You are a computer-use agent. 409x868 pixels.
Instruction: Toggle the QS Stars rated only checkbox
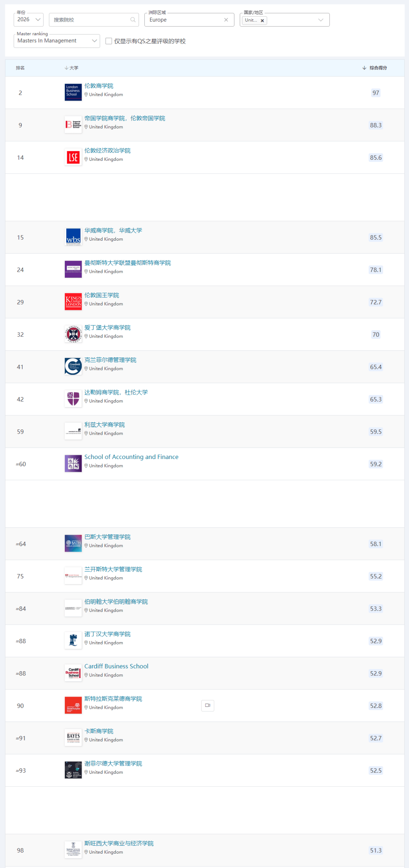coord(109,41)
